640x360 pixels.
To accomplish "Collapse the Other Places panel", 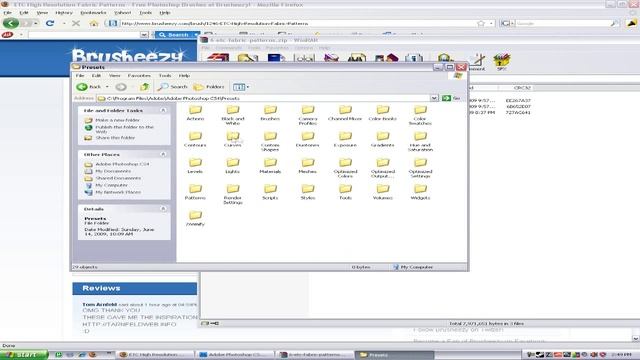I will (x=163, y=154).
